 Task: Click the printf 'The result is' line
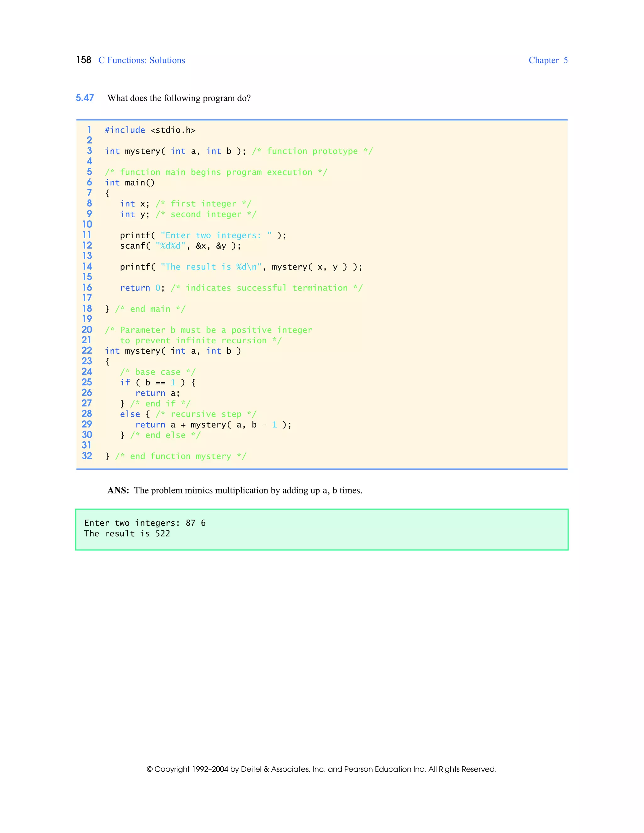click(241, 267)
